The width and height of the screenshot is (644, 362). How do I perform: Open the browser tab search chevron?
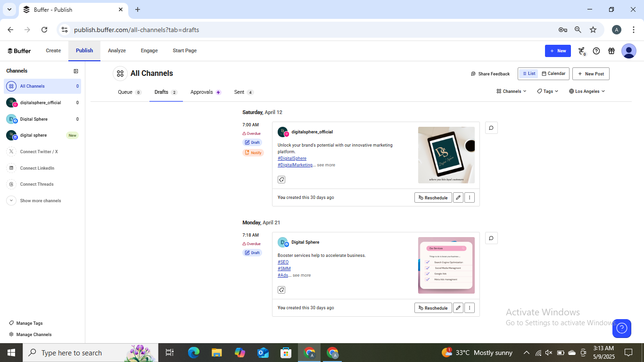point(9,9)
